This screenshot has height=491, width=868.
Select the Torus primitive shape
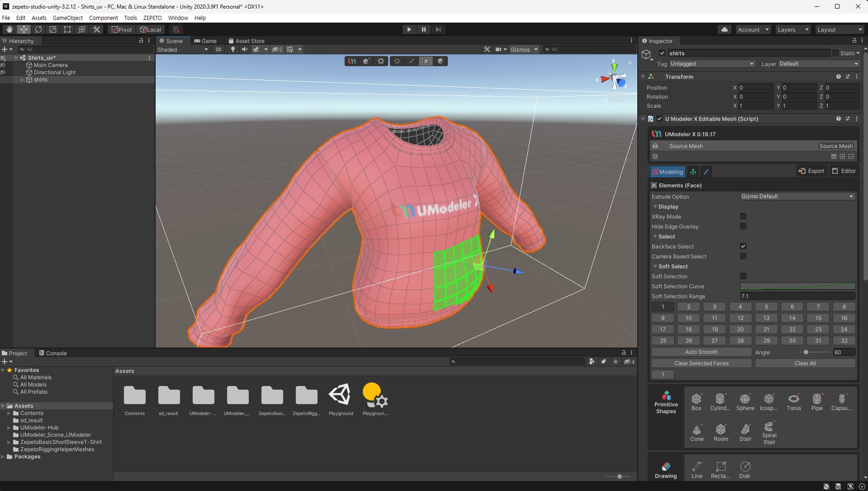click(793, 402)
